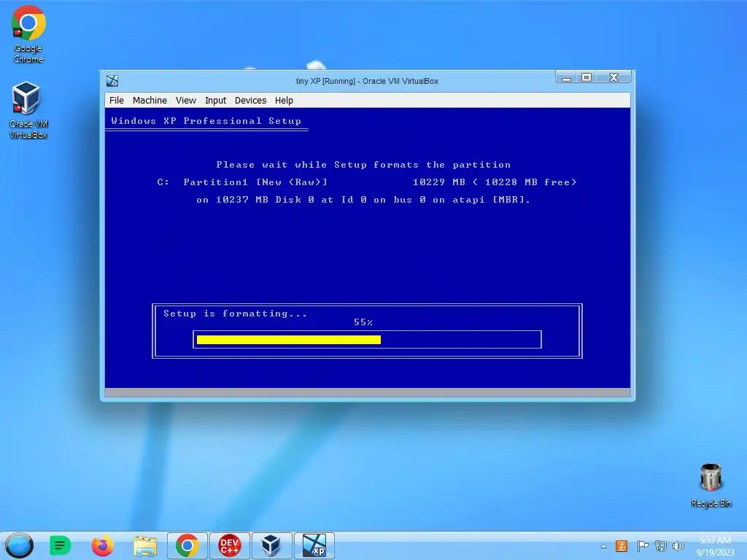Open Google Chrome desktop shortcut
Image resolution: width=747 pixels, height=560 pixels.
[x=28, y=34]
